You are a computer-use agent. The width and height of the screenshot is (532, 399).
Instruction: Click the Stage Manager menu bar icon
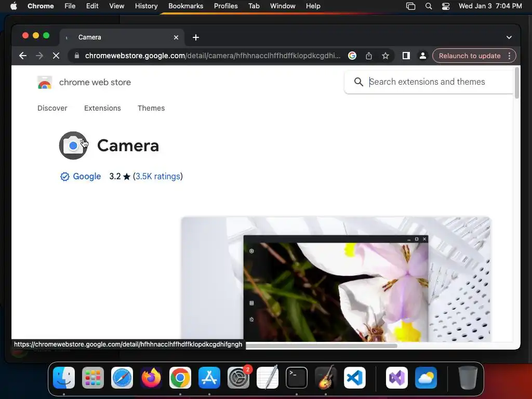(x=410, y=6)
